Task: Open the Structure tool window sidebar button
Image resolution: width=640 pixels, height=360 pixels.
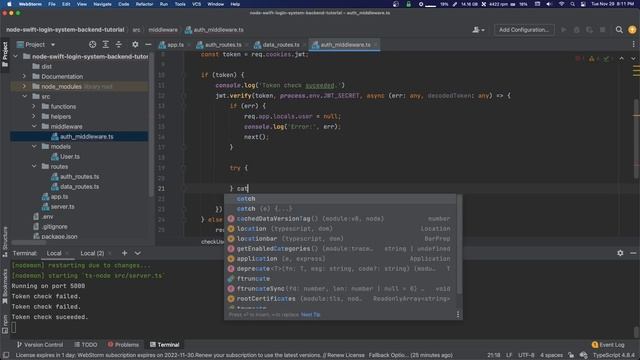Action: coord(5,242)
